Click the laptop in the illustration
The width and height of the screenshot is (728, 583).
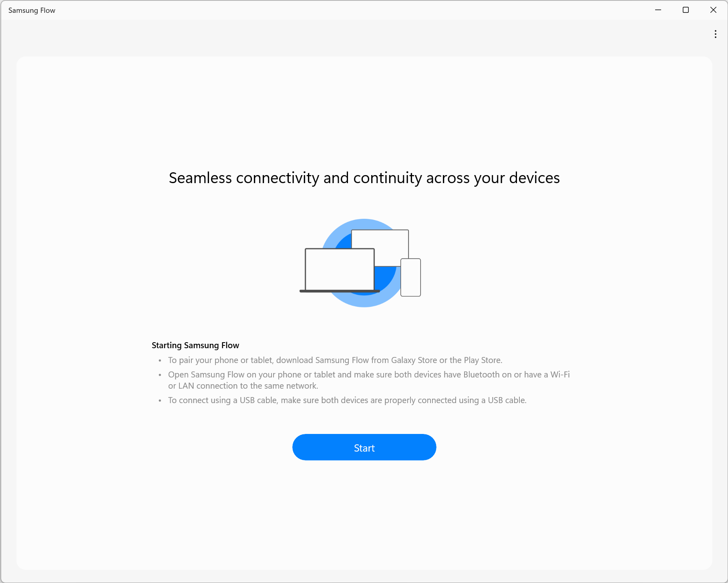[340, 270]
